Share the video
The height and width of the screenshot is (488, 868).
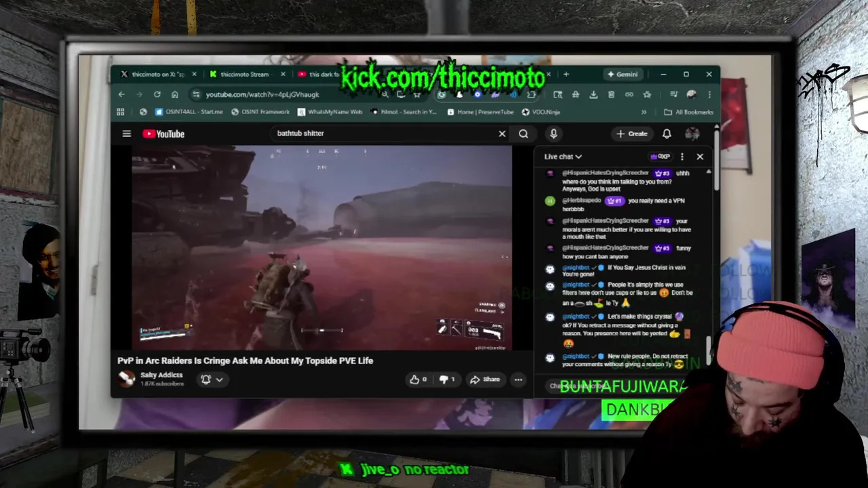click(x=485, y=380)
